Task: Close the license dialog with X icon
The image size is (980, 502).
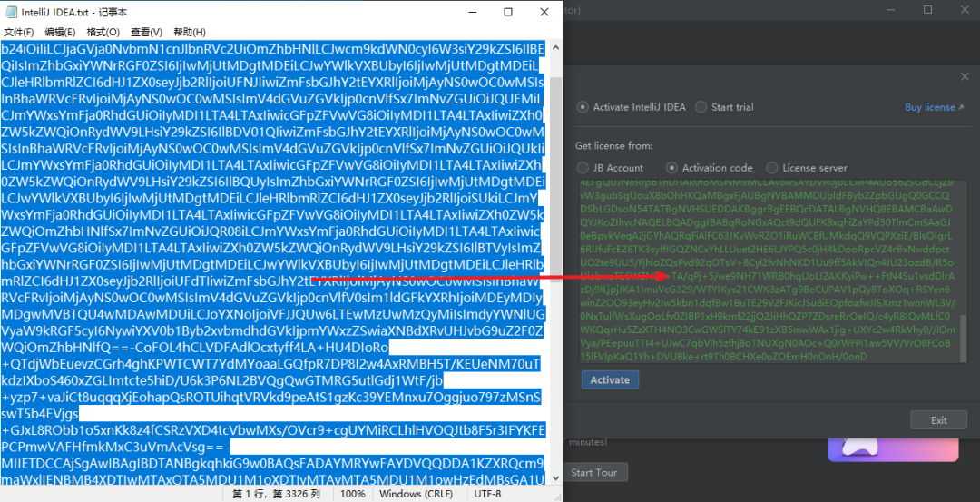Action: (x=965, y=76)
